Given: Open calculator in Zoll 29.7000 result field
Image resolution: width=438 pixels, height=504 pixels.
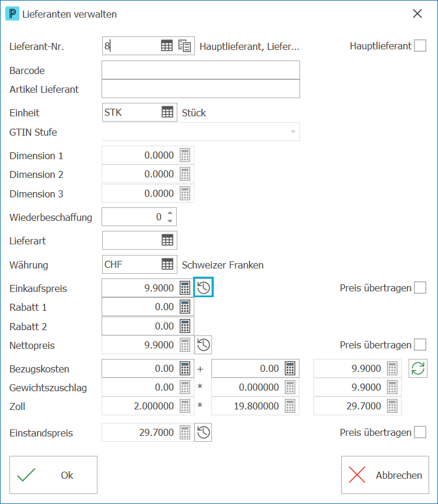Looking at the screenshot, I should [x=392, y=406].
